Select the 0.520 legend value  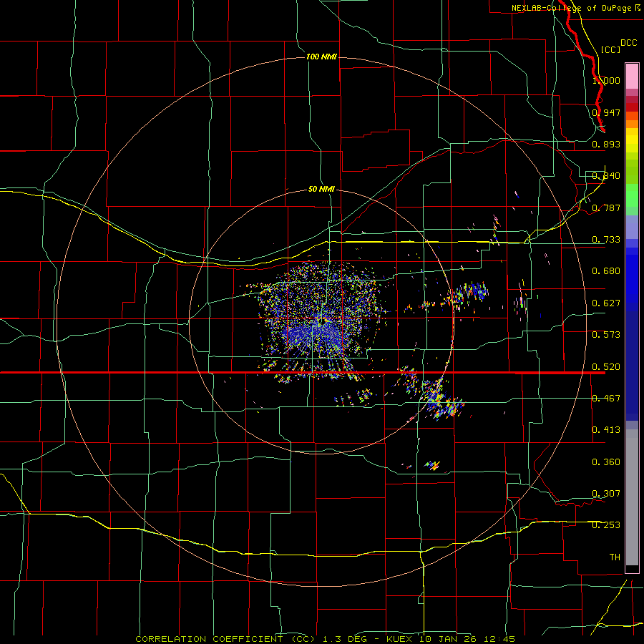point(606,366)
